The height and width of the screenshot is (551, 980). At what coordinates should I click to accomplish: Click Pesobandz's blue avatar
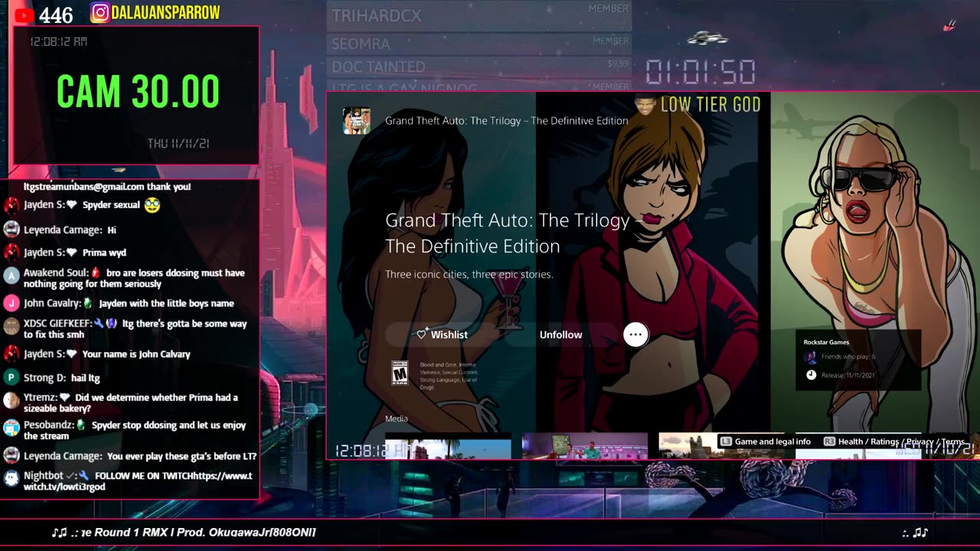(11, 428)
